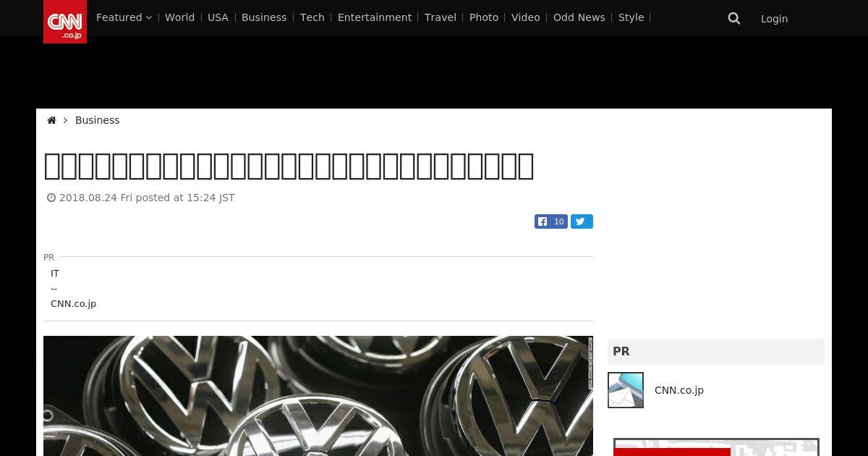868x456 pixels.
Task: Open the Tech section
Action: pos(312,17)
